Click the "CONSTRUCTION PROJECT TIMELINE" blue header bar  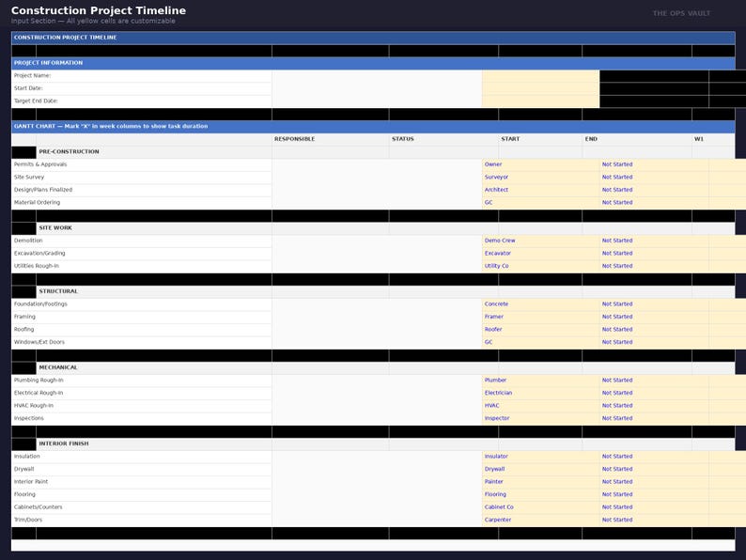[x=373, y=38]
